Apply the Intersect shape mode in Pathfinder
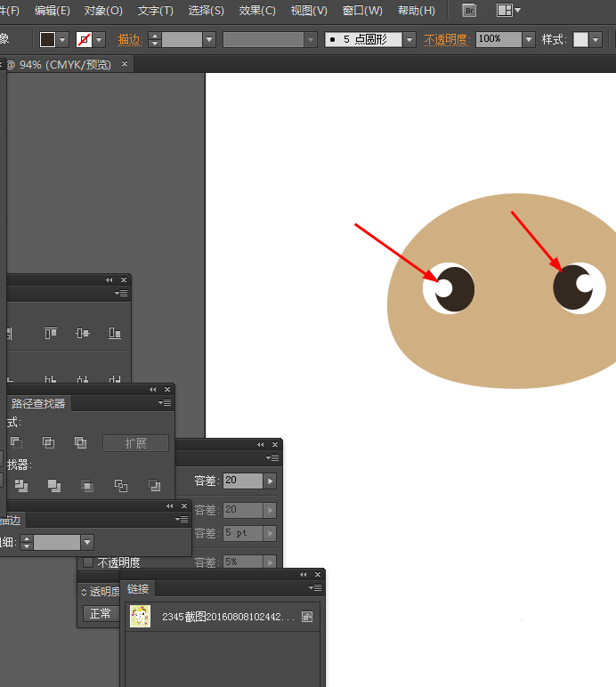616x687 pixels. (49, 442)
